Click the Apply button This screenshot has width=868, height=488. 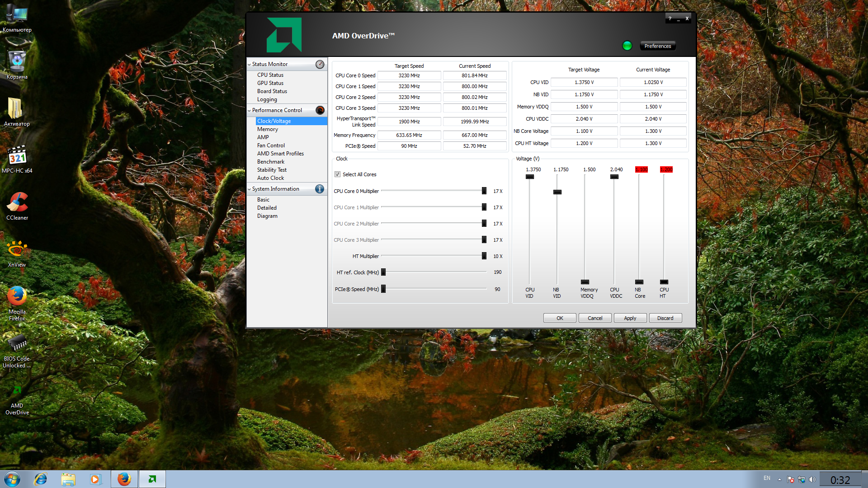[630, 318]
